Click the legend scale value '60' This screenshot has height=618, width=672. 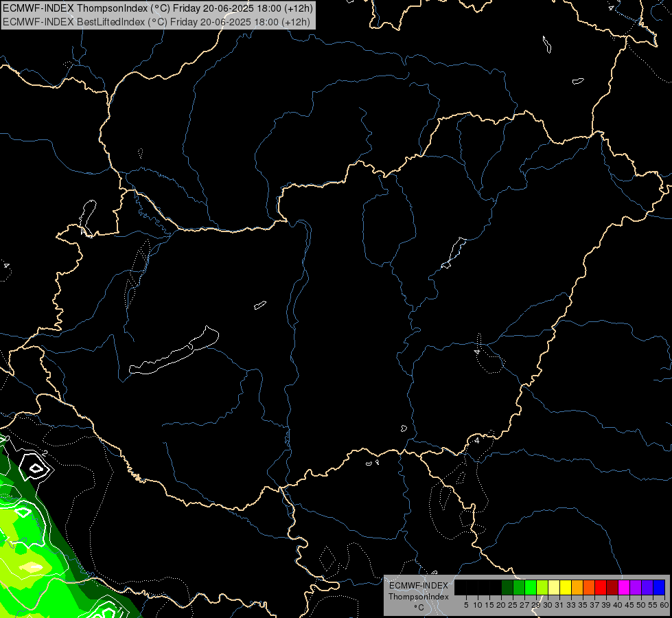point(664,605)
